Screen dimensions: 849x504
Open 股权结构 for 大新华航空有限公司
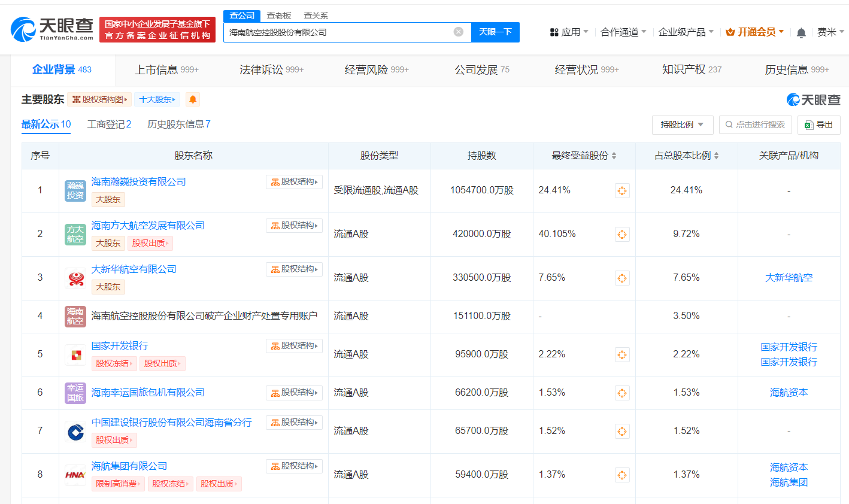294,269
